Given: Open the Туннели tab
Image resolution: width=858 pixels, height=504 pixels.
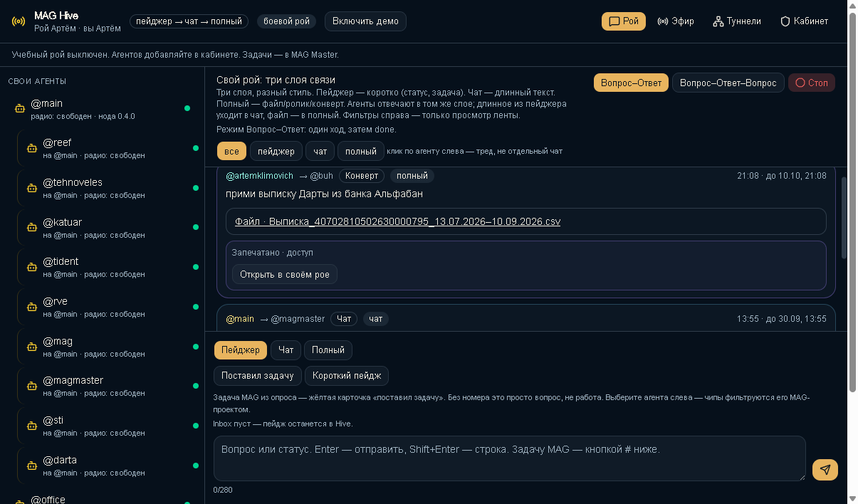Looking at the screenshot, I should tap(737, 21).
